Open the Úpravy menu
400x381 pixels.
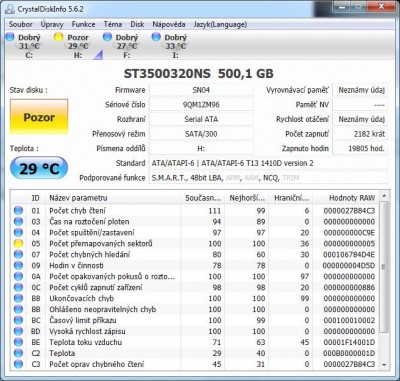pyautogui.click(x=52, y=24)
